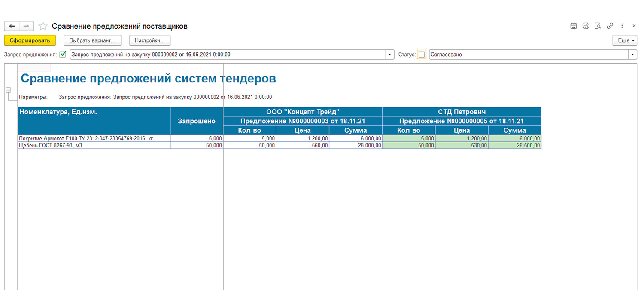Open print preview magnifier icon
Screen dimensions: 644x290
pyautogui.click(x=598, y=26)
